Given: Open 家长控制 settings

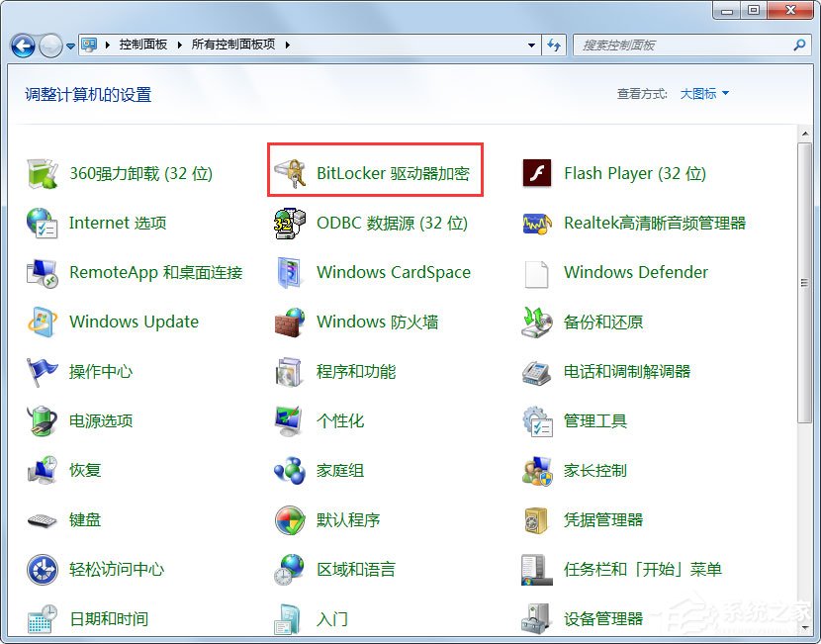Looking at the screenshot, I should [x=593, y=470].
